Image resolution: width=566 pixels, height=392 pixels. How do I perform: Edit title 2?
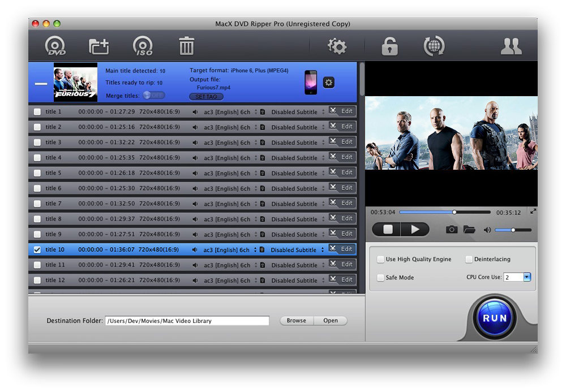point(347,126)
